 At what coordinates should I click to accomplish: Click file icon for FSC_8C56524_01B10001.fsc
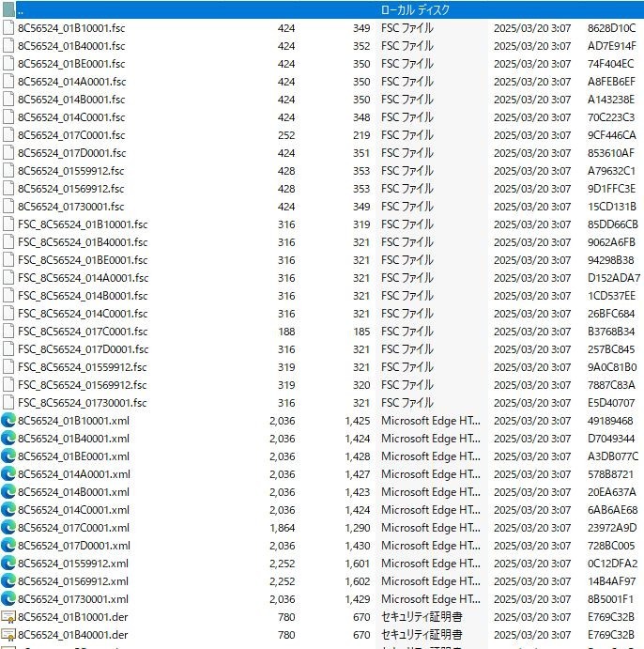point(8,224)
